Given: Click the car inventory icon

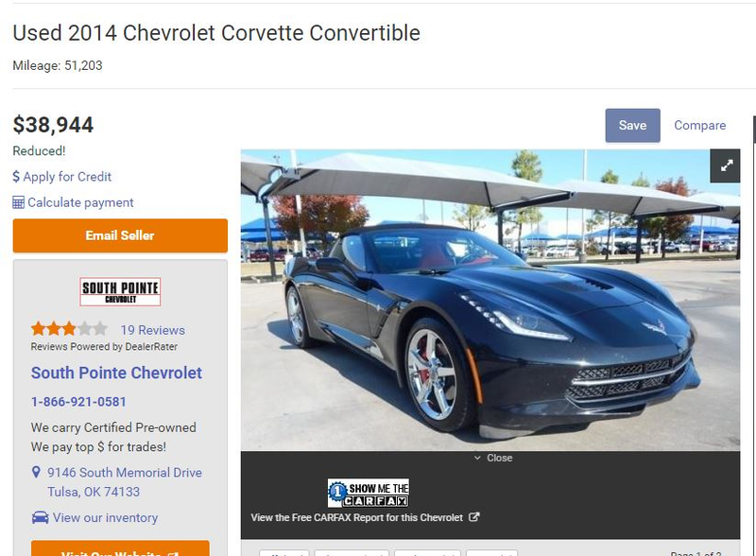Looking at the screenshot, I should click(40, 517).
